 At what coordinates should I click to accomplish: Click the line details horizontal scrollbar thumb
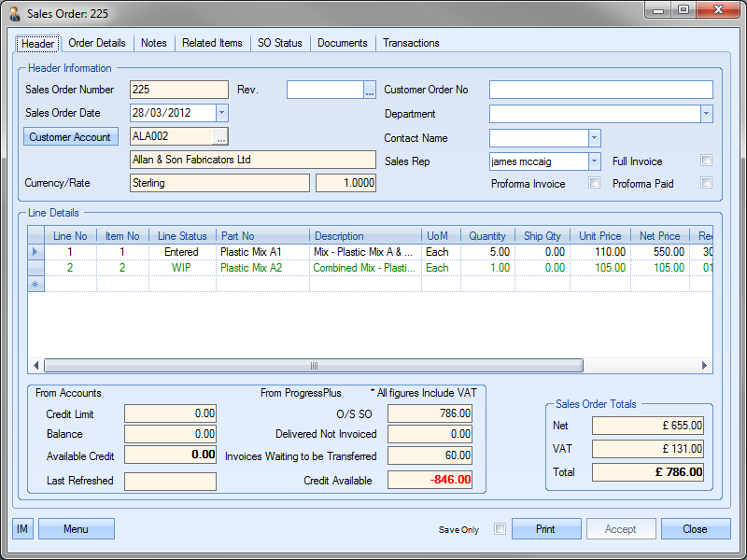click(x=313, y=366)
